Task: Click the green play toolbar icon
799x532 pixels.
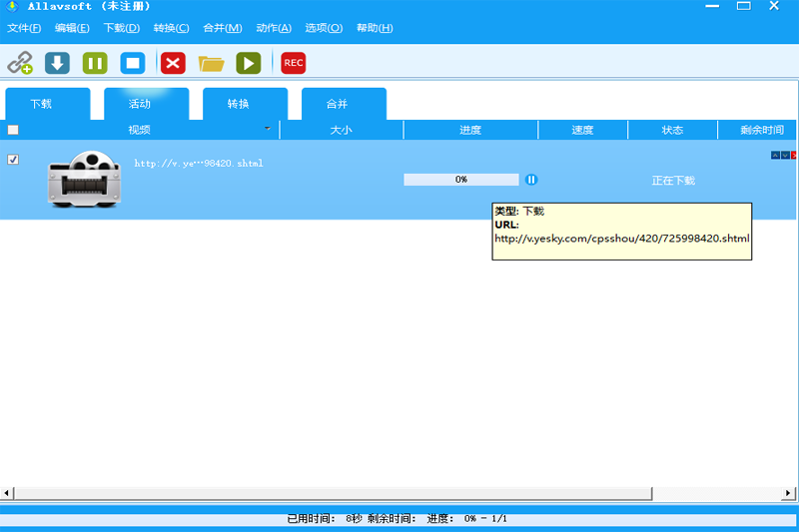Action: (248, 63)
